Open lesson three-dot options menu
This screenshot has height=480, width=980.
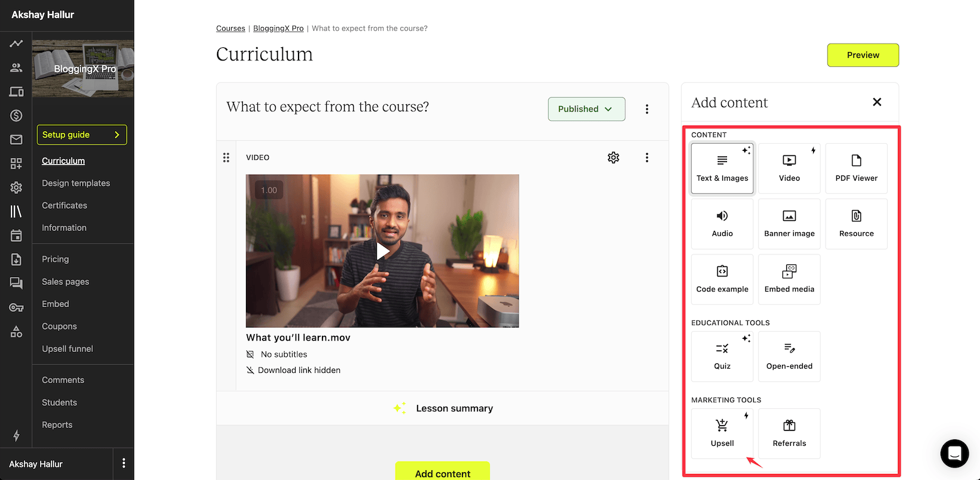(x=647, y=109)
